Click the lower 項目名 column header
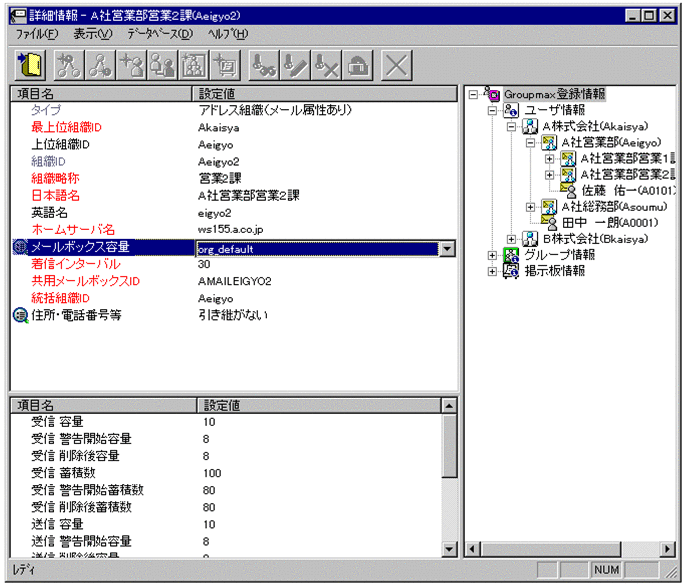 pyautogui.click(x=104, y=405)
